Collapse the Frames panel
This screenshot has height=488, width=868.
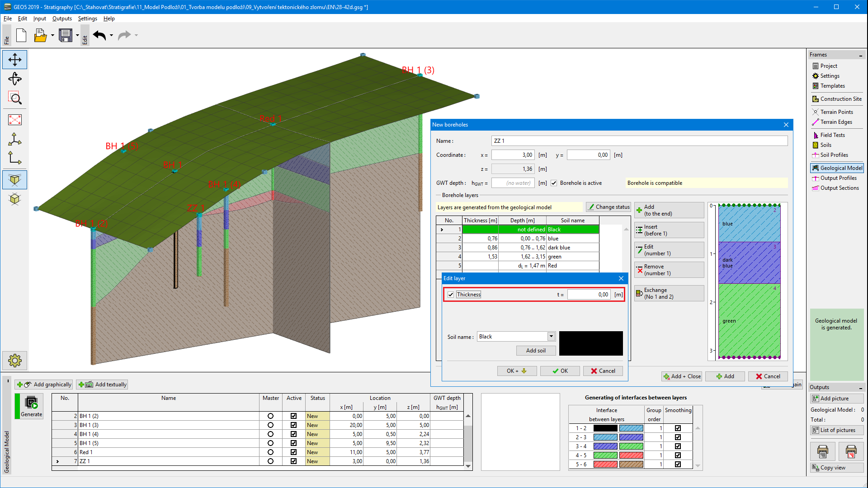pyautogui.click(x=860, y=55)
